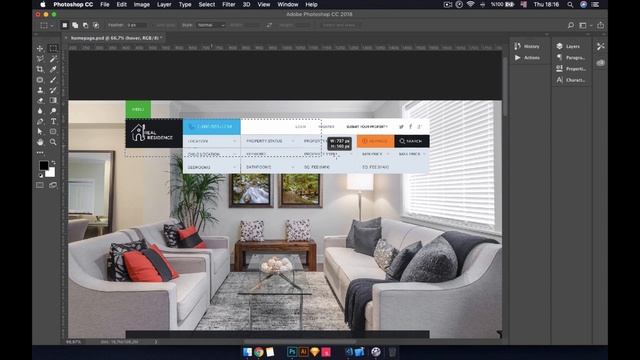This screenshot has height=360, width=640.
Task: Open Spotlight search in the menu bar
Action: pos(570,4)
